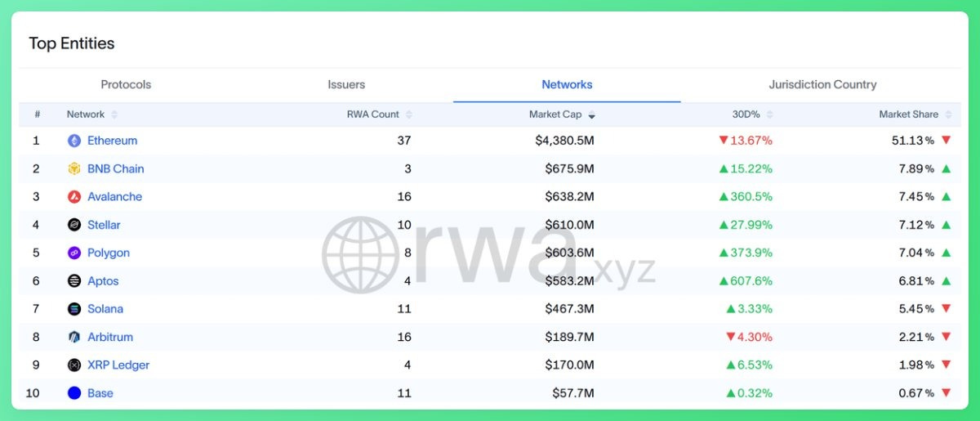Open the Ethereum network link
Screen dimensions: 980x421
tap(113, 141)
